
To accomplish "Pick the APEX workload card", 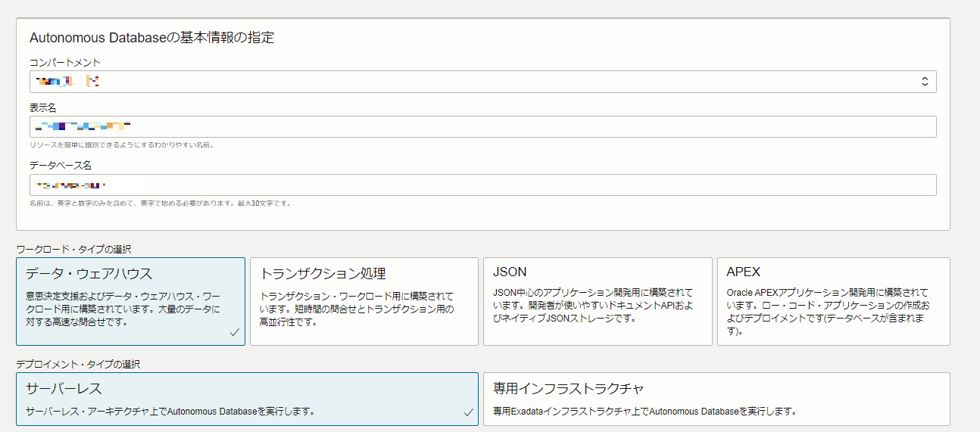I will tap(833, 301).
